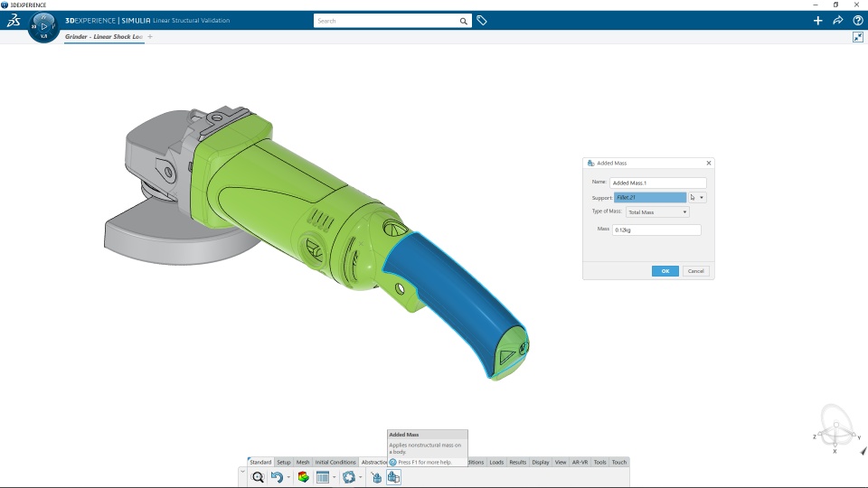Open the Results tab
The height and width of the screenshot is (488, 868).
tap(517, 462)
